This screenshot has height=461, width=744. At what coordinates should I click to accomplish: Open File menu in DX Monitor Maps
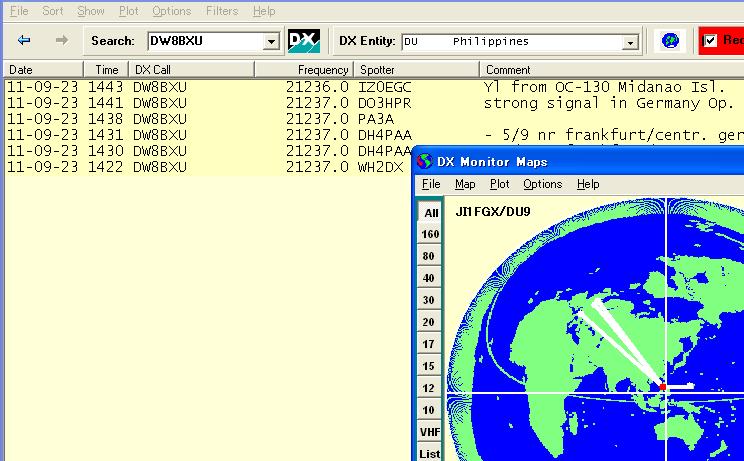point(431,184)
